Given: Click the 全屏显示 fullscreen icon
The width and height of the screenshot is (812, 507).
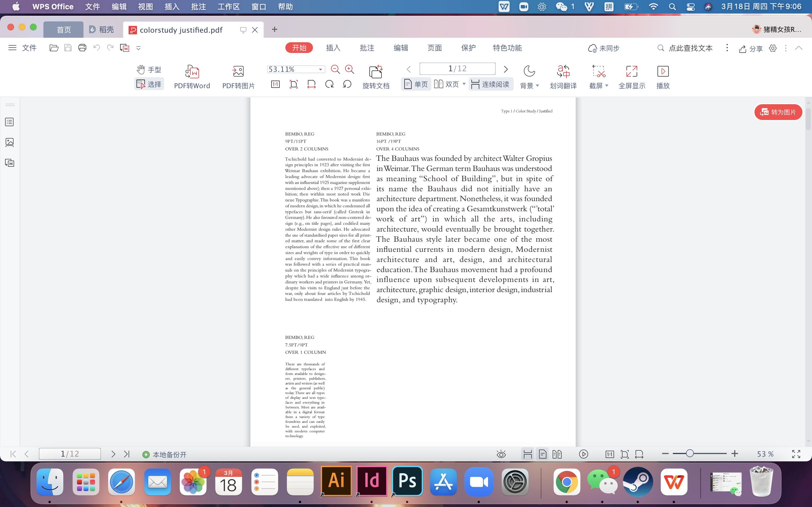Looking at the screenshot, I should [632, 72].
